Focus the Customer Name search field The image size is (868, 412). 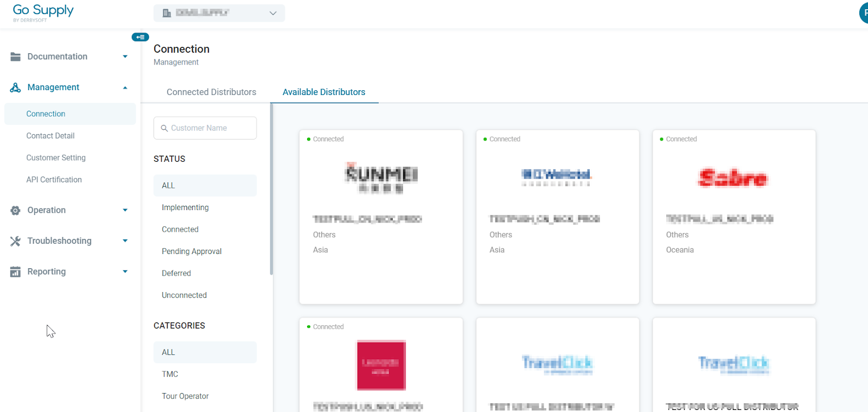(205, 128)
